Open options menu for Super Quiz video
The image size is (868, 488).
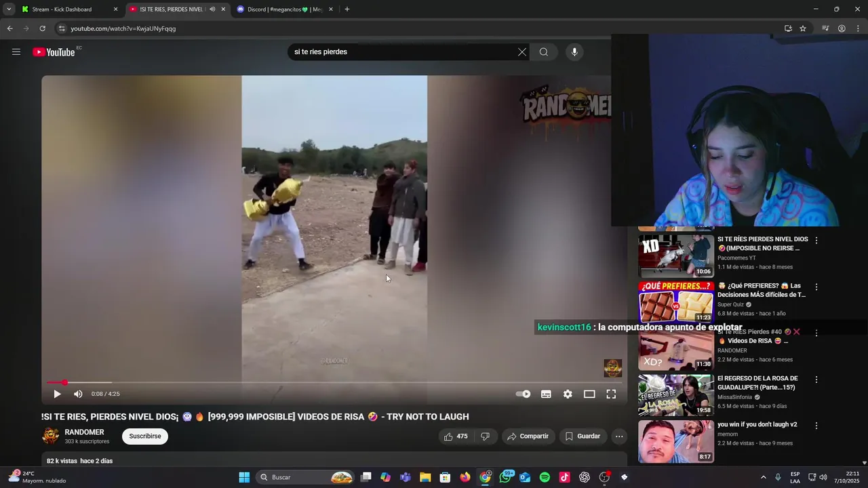tap(816, 287)
